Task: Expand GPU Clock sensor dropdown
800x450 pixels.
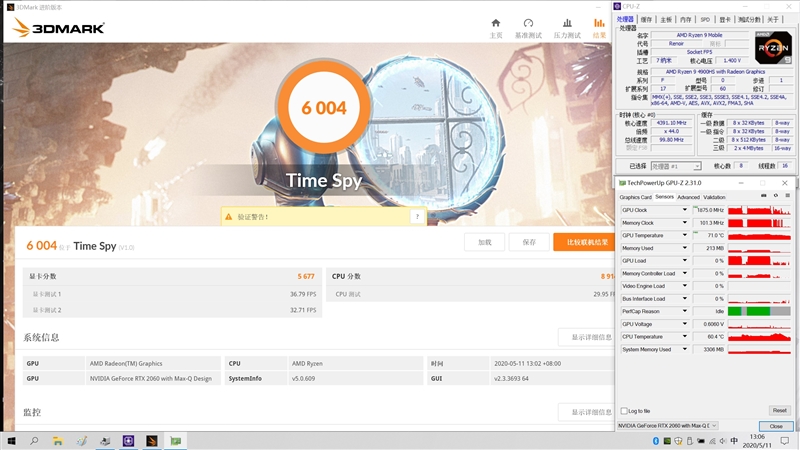Action: [685, 210]
